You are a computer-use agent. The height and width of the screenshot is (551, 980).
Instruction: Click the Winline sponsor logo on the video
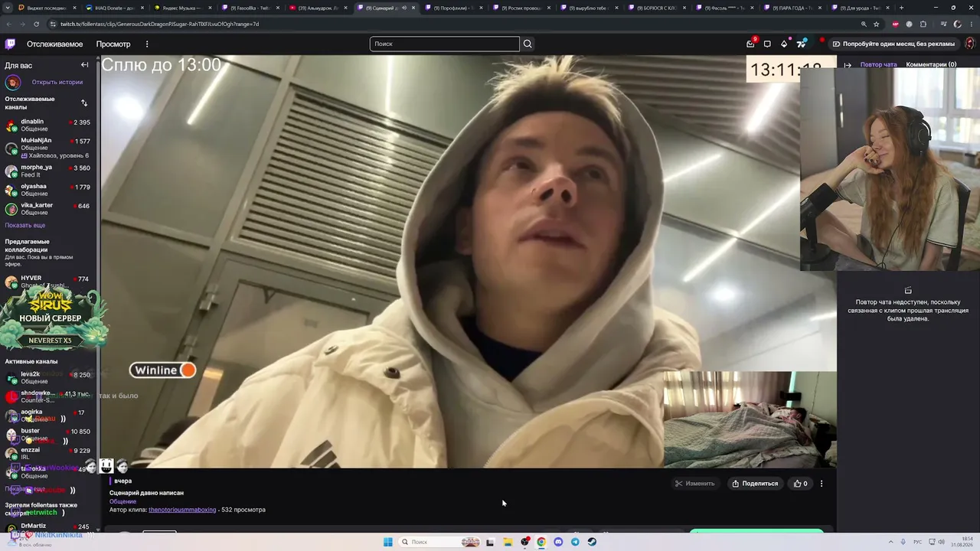pos(163,370)
